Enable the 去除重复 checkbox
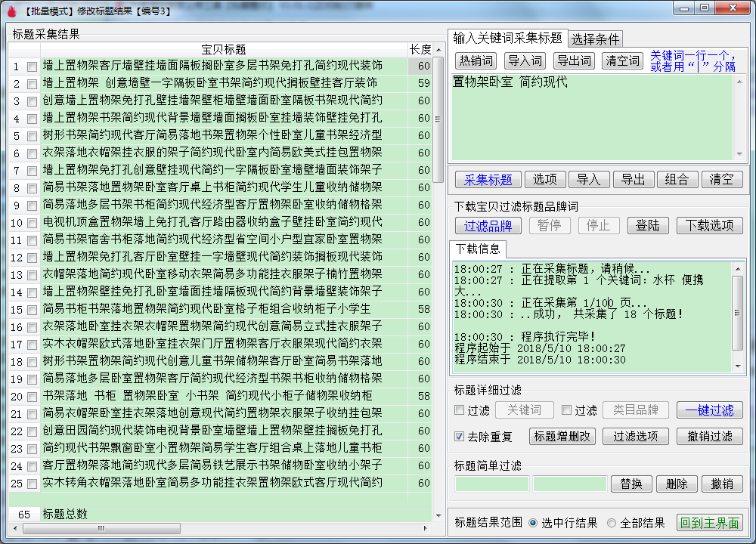 [x=460, y=437]
